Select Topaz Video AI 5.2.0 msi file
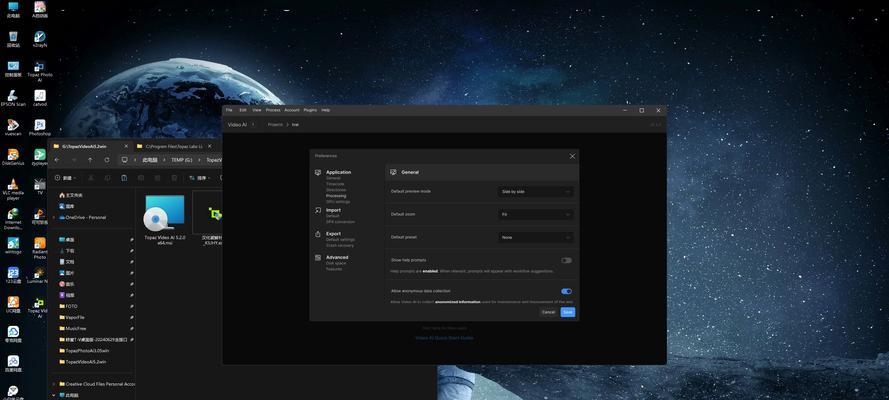The image size is (889, 400). point(164,220)
